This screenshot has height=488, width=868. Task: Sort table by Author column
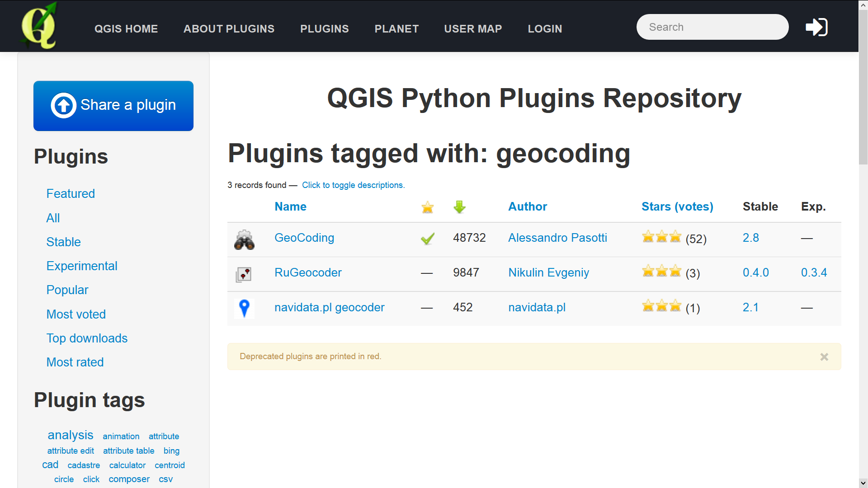point(528,207)
